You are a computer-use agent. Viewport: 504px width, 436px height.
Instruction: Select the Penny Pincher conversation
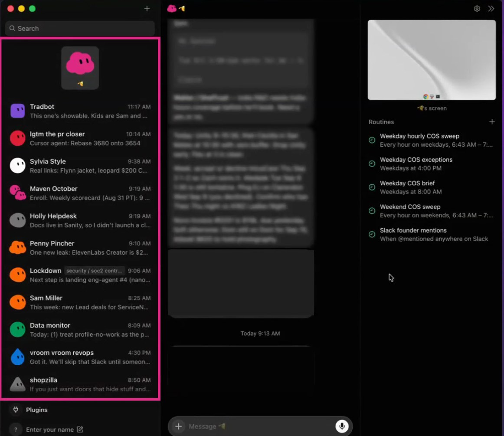tap(80, 248)
